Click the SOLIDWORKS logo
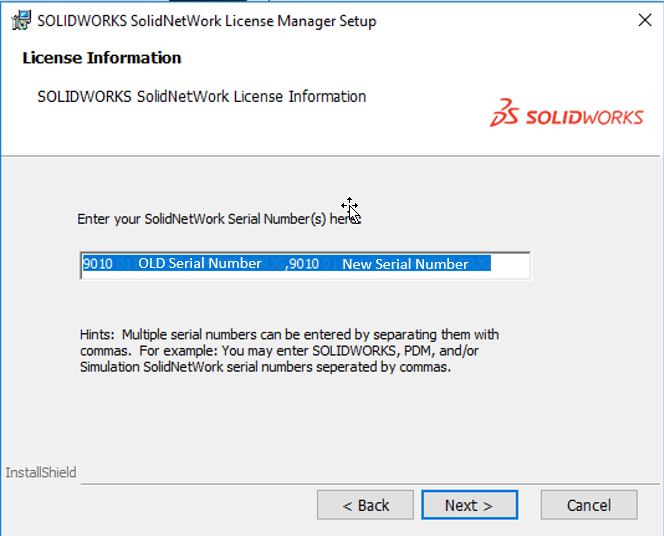 566,113
